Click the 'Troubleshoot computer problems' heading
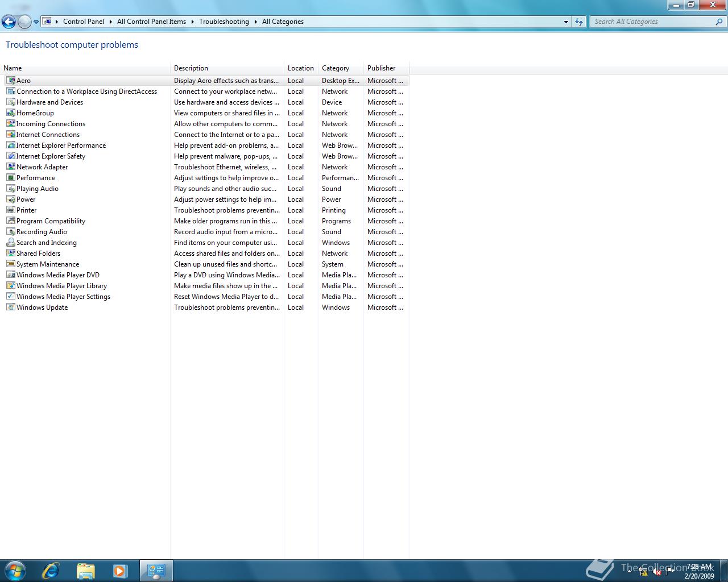 (72, 45)
